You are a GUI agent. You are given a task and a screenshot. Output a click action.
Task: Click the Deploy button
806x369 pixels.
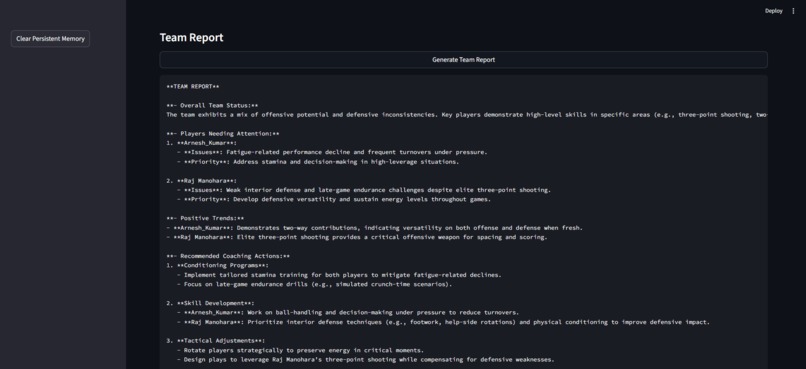773,11
